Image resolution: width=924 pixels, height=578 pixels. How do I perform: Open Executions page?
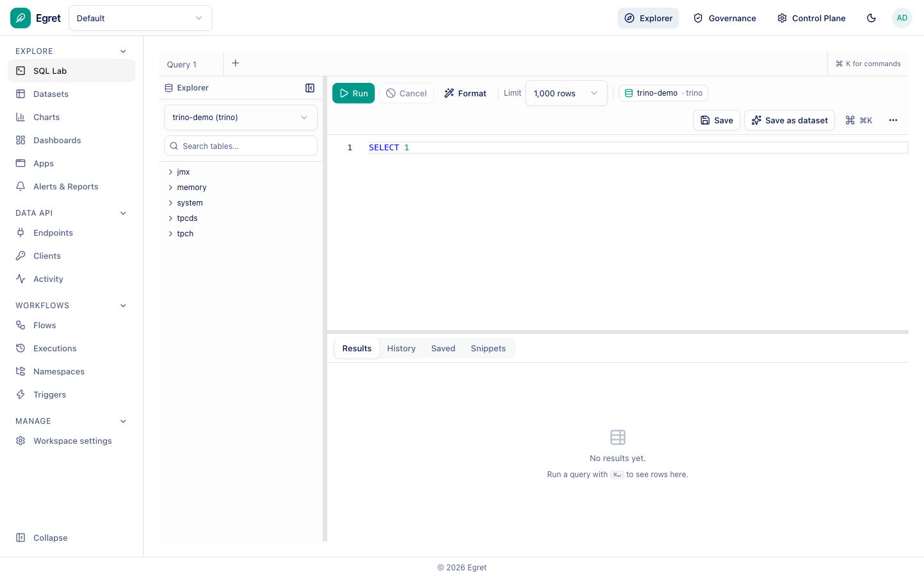(x=71, y=348)
